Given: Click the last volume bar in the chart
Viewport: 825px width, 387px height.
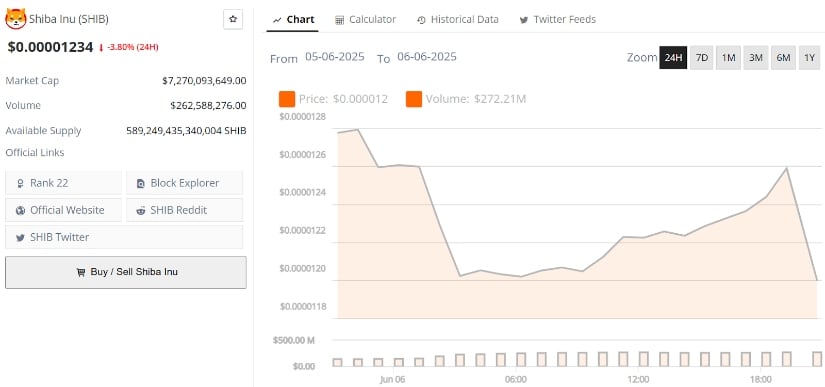Looking at the screenshot, I should point(817,359).
